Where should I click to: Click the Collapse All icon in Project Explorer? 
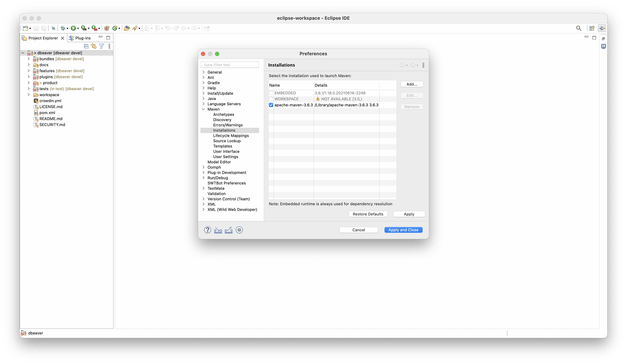86,46
